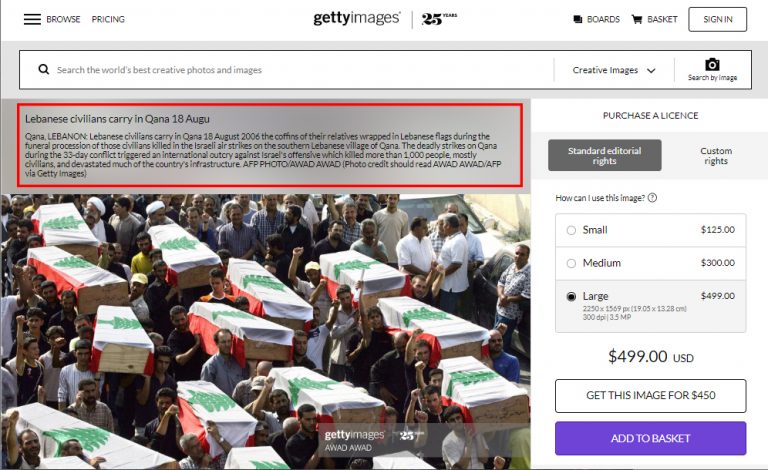Viewport: 768px width, 470px height.
Task: Click the 25 Years anniversary logo
Action: (x=439, y=19)
